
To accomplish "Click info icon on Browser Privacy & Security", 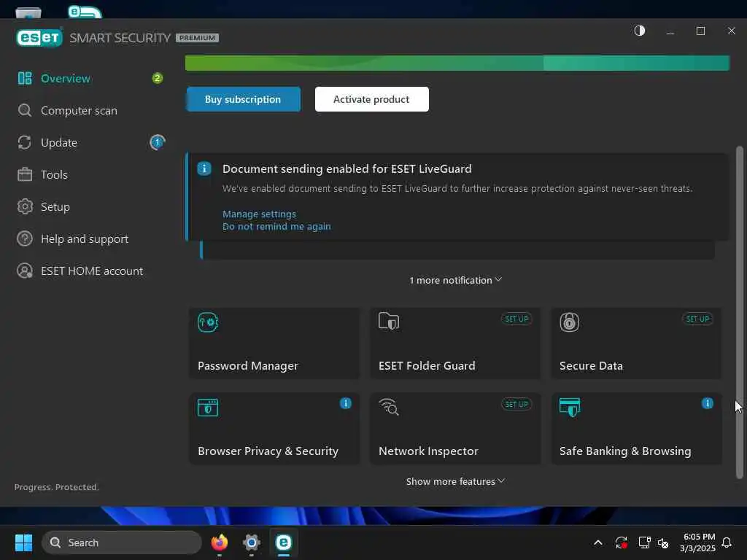I will tap(346, 403).
